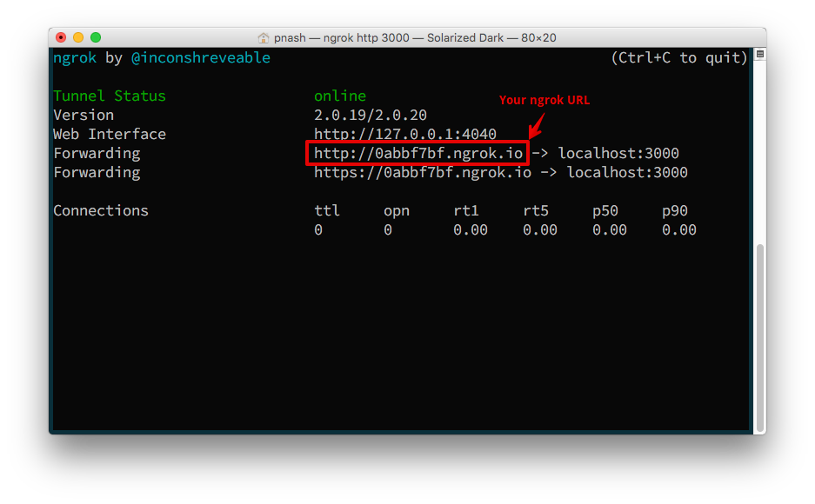The image size is (815, 504).
Task: Click the 0.00 value under p50
Action: tap(610, 230)
